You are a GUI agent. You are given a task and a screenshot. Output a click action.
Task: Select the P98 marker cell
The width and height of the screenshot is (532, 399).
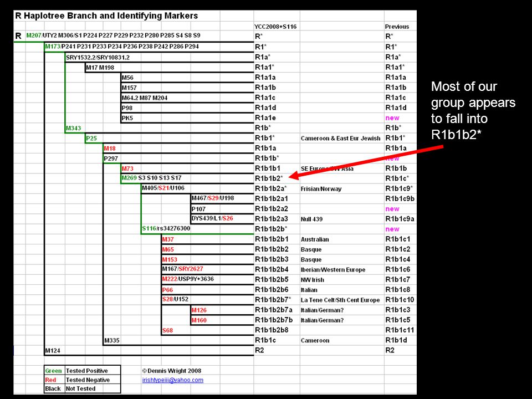127,108
